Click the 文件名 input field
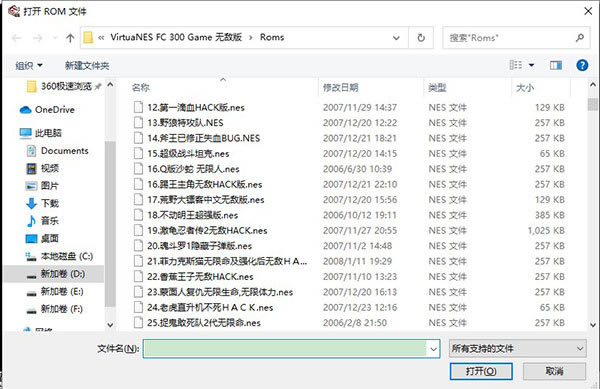This screenshot has height=389, width=600. click(x=285, y=348)
